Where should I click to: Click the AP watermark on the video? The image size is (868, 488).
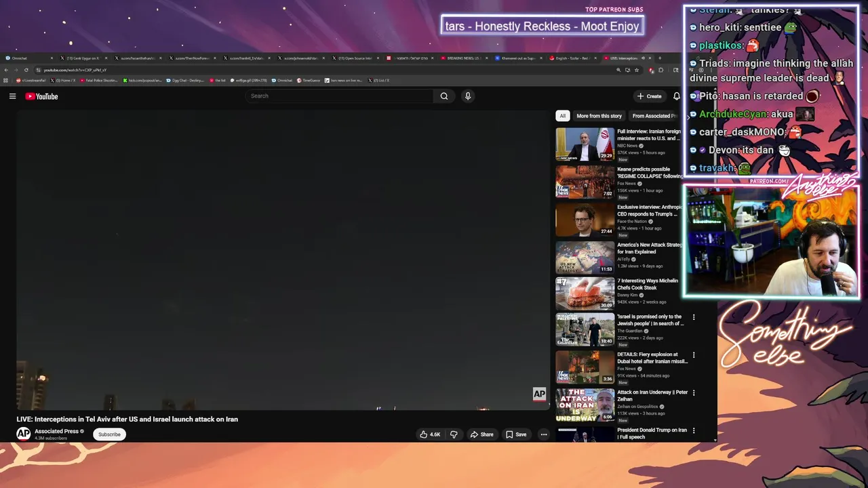pos(539,394)
